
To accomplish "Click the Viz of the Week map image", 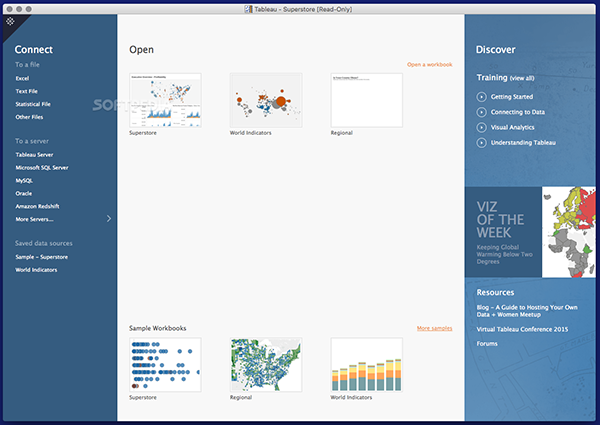I will (569, 232).
